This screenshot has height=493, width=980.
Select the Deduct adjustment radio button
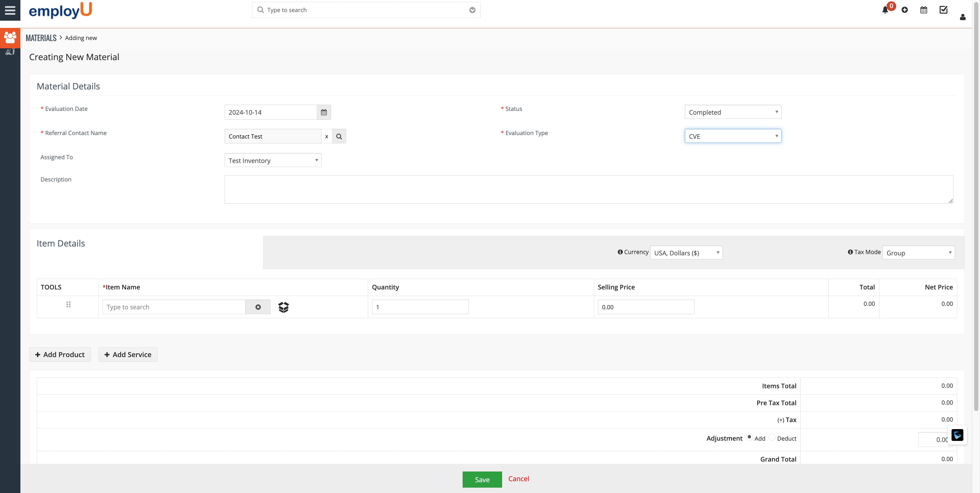(x=772, y=437)
